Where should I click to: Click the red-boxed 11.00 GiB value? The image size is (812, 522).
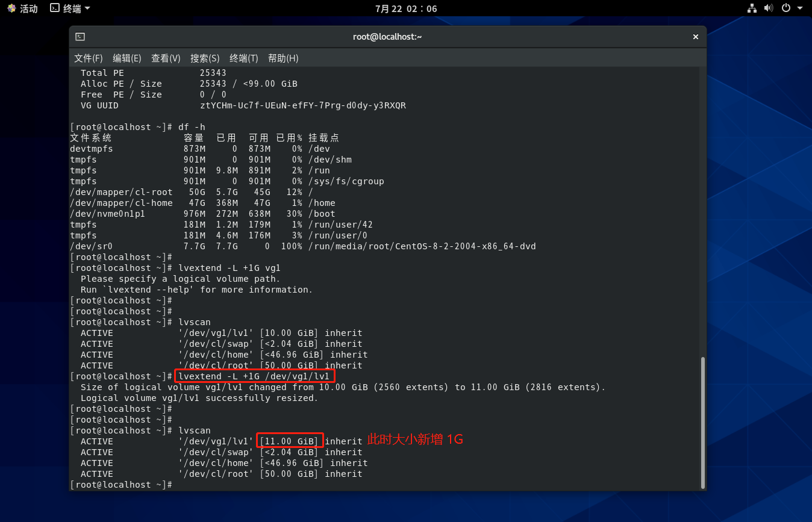pos(290,441)
